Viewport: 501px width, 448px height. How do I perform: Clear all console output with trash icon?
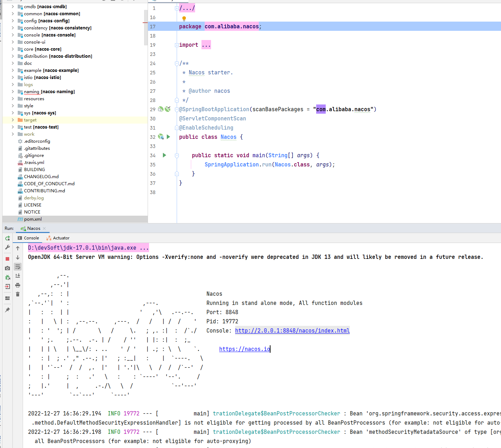click(x=18, y=294)
